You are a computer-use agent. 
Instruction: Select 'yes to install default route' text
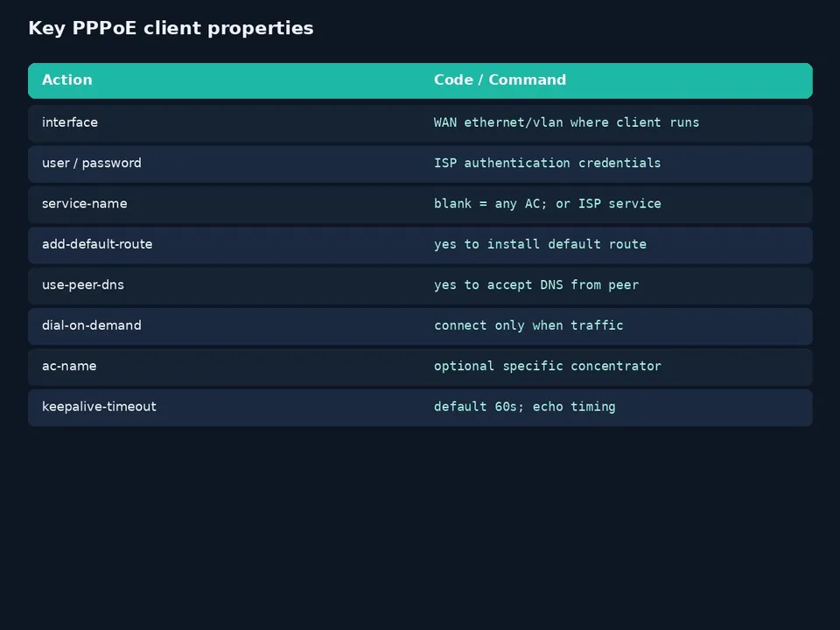(x=540, y=244)
